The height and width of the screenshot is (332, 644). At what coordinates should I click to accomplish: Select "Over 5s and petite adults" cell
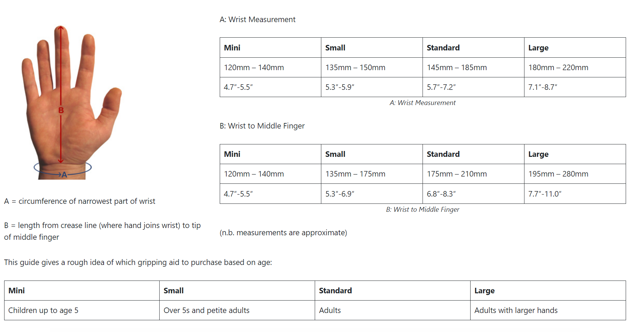(206, 311)
